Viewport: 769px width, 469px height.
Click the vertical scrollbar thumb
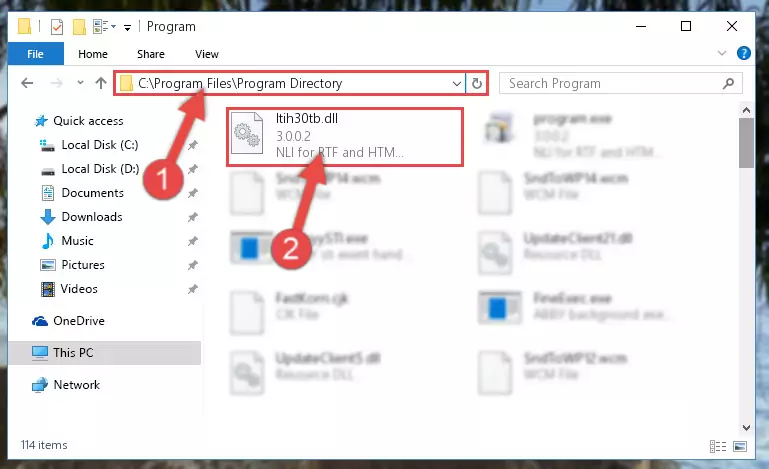pos(746,143)
